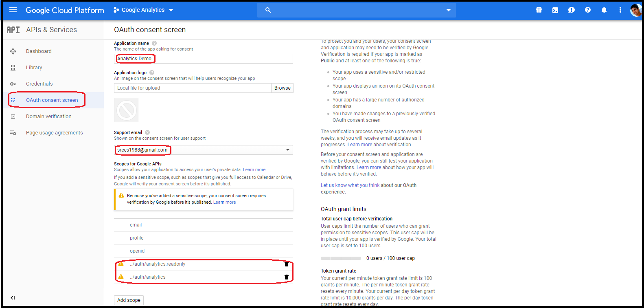The image size is (644, 308).
Task: Click the Google Cloud Platform logo text
Action: (x=65, y=10)
